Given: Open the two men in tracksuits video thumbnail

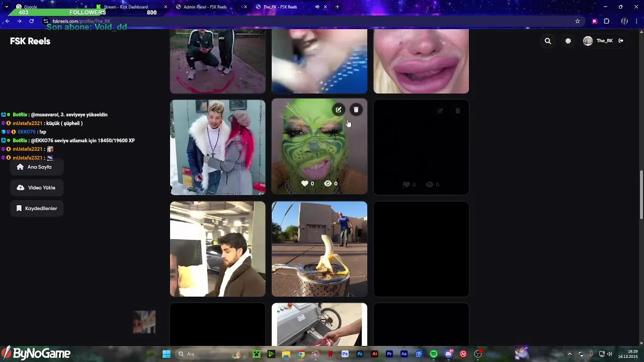Looking at the screenshot, I should coord(217,61).
